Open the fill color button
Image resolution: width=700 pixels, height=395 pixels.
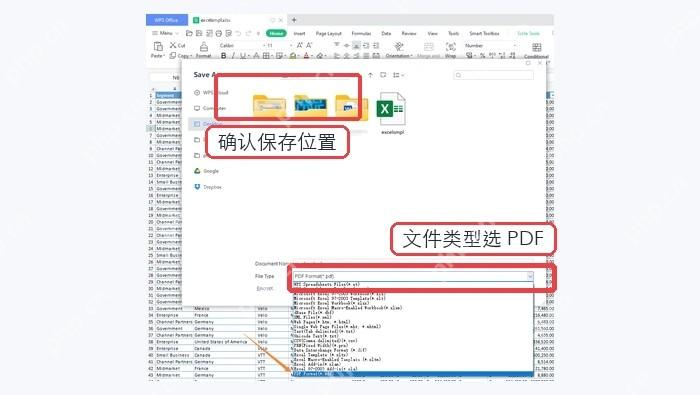293,56
